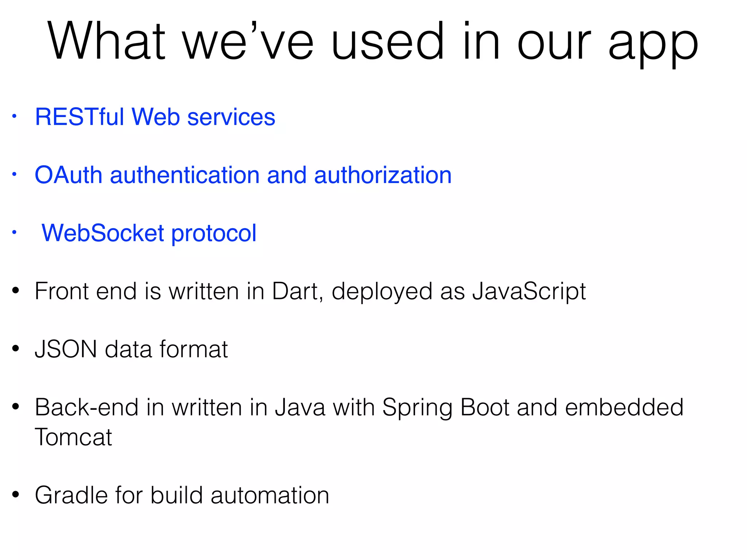
Task: Click the word 'JavaScript' in the Dart bullet
Action: pos(529,291)
